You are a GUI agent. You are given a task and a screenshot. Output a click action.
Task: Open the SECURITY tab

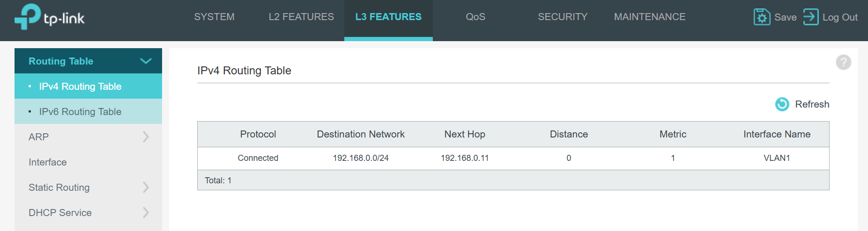coord(563,17)
